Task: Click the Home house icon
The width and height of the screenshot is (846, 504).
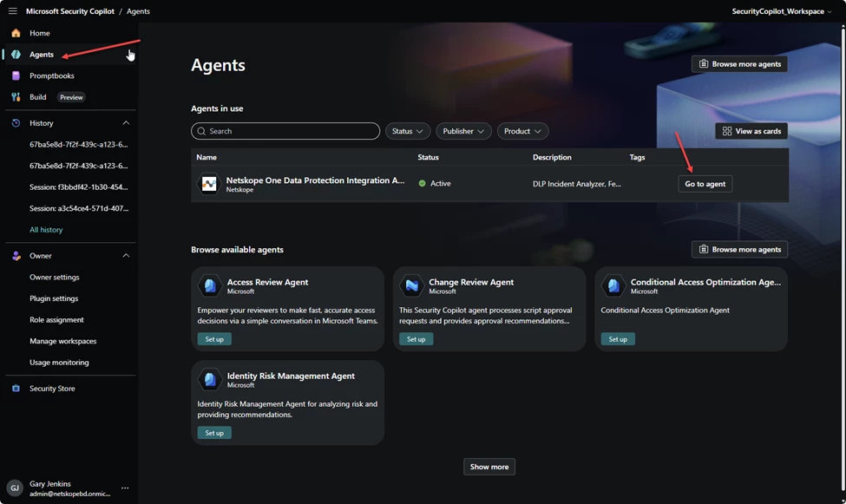Action: tap(16, 33)
